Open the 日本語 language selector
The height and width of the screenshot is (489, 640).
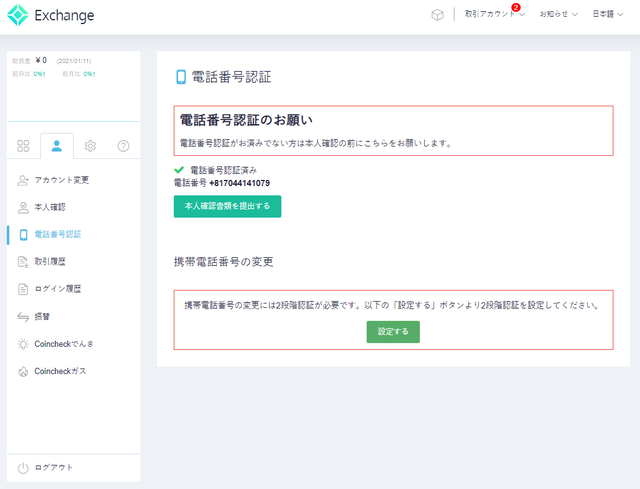coord(608,14)
